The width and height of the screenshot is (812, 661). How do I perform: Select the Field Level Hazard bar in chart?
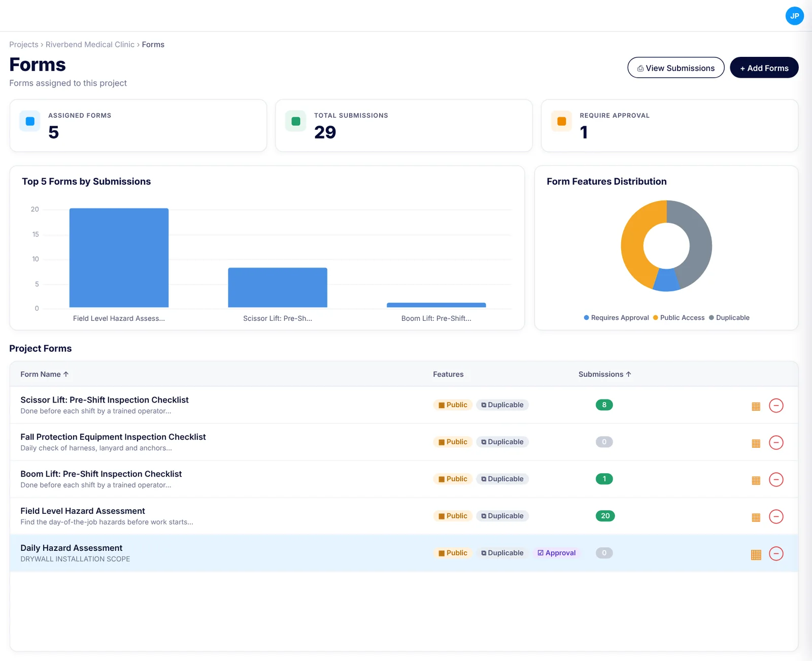(119, 258)
